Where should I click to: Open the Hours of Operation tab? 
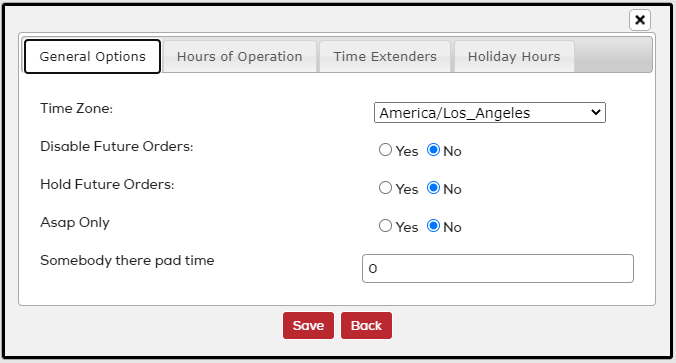pos(240,56)
